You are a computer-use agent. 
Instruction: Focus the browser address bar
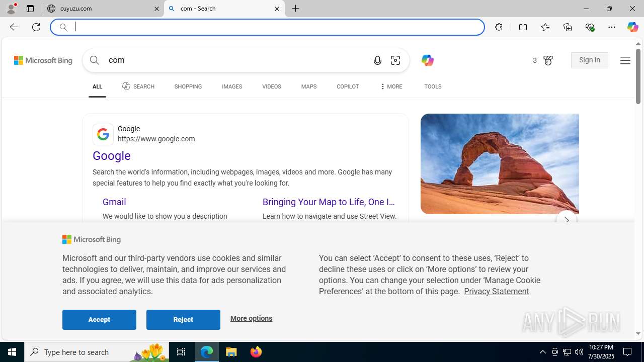268,27
